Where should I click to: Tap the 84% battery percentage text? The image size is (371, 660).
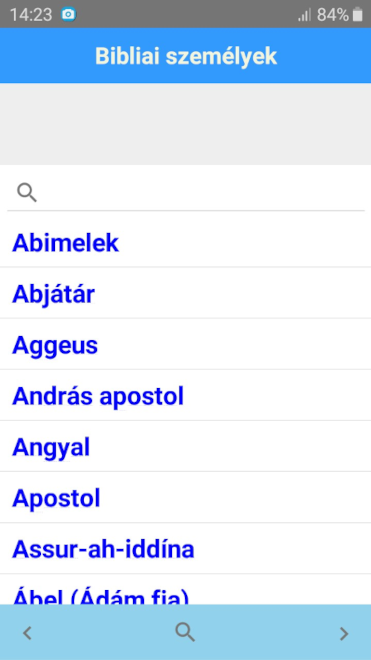333,15
